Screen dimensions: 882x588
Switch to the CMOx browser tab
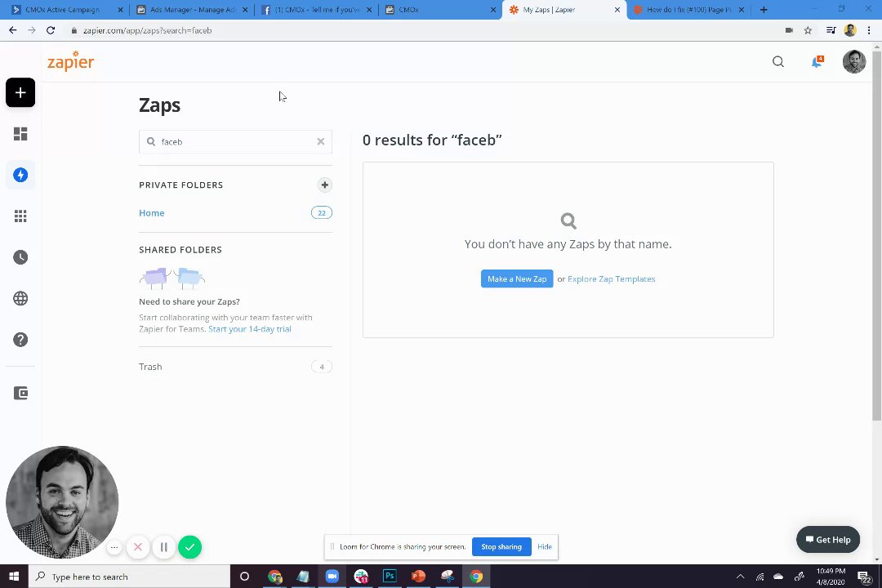pos(440,10)
